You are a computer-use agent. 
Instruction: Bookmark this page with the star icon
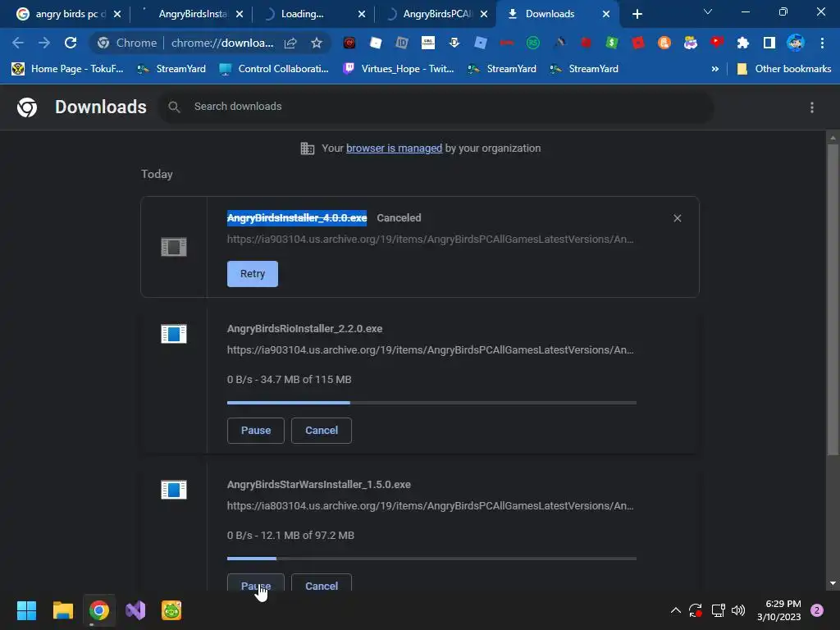[x=317, y=43]
